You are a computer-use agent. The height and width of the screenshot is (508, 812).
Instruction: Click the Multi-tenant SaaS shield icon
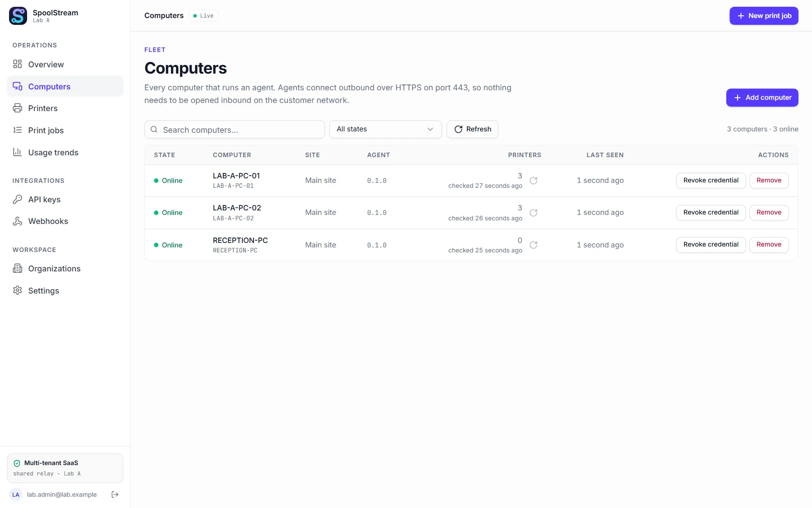pos(17,463)
